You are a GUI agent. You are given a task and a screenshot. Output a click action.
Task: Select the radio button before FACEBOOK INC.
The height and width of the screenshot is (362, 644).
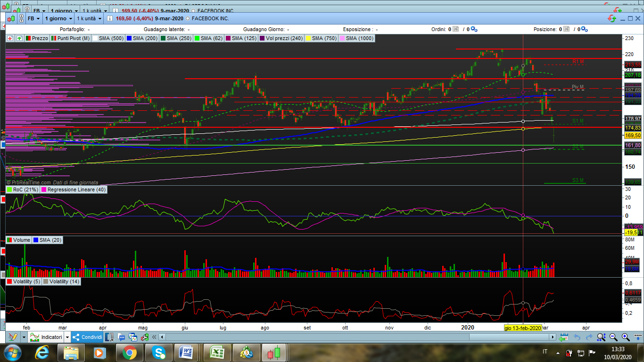(188, 18)
